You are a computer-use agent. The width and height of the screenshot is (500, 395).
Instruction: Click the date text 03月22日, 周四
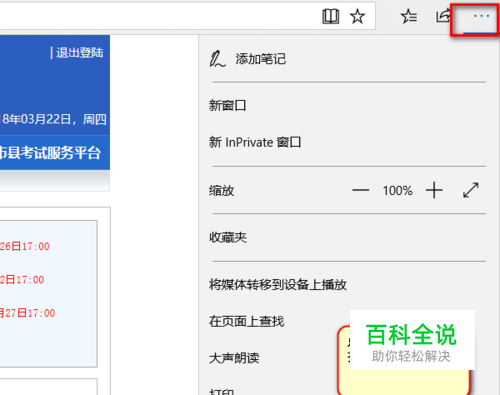63,119
